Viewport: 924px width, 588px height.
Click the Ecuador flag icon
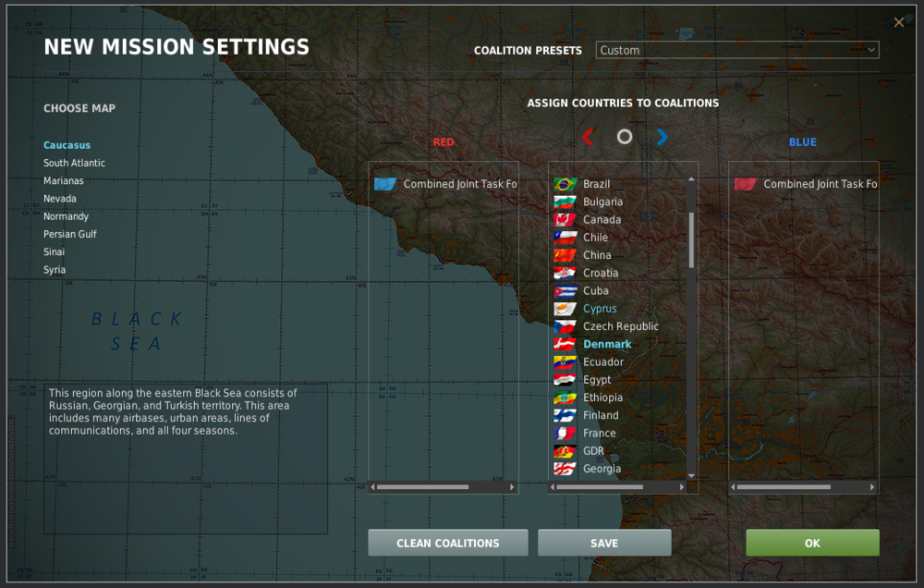click(565, 362)
